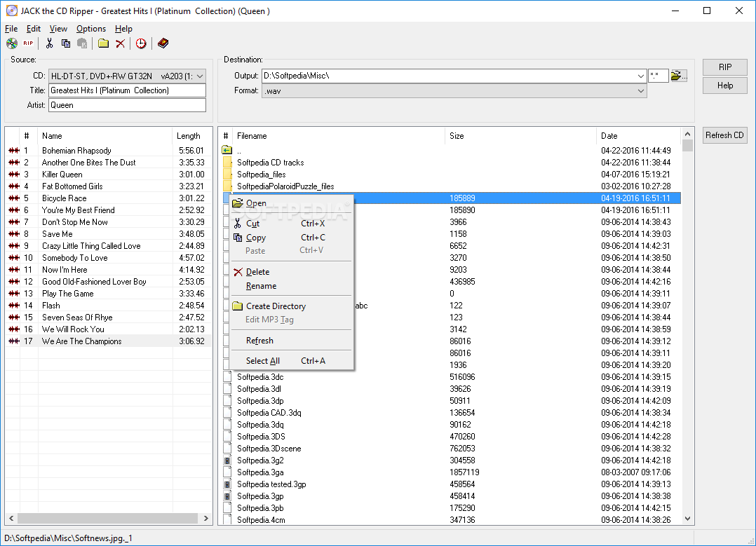The height and width of the screenshot is (546, 756).
Task: Click the file list scroll up arrow
Action: 687,134
